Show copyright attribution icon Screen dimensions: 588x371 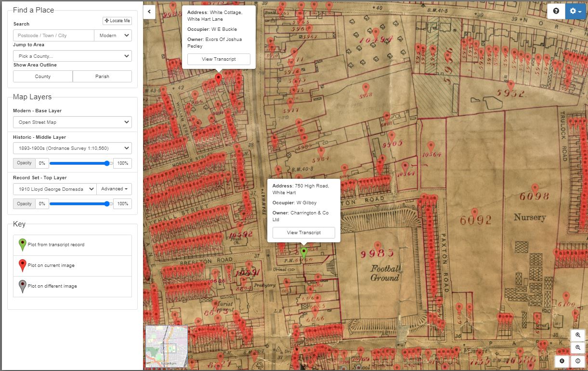(x=578, y=361)
